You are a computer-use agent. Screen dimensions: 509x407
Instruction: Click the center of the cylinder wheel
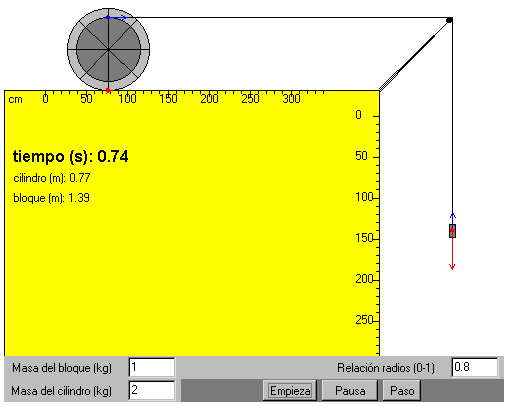[x=108, y=49]
